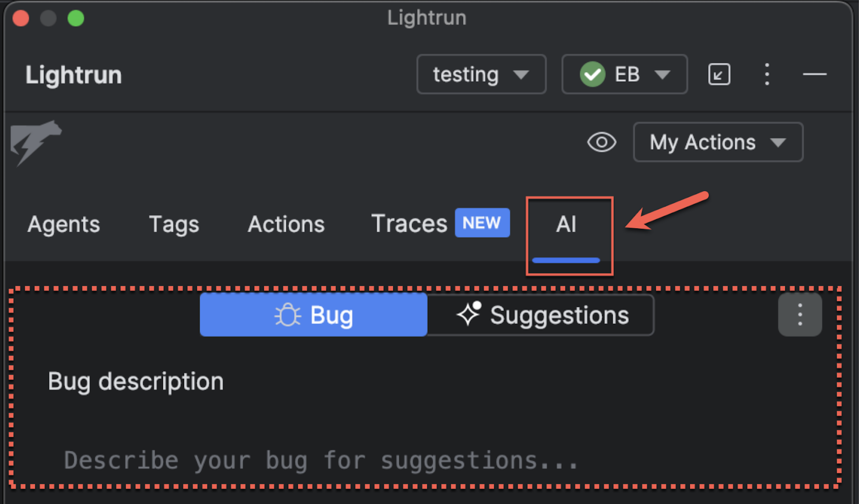Image resolution: width=859 pixels, height=504 pixels.
Task: Click the green checkmark status icon
Action: [593, 74]
